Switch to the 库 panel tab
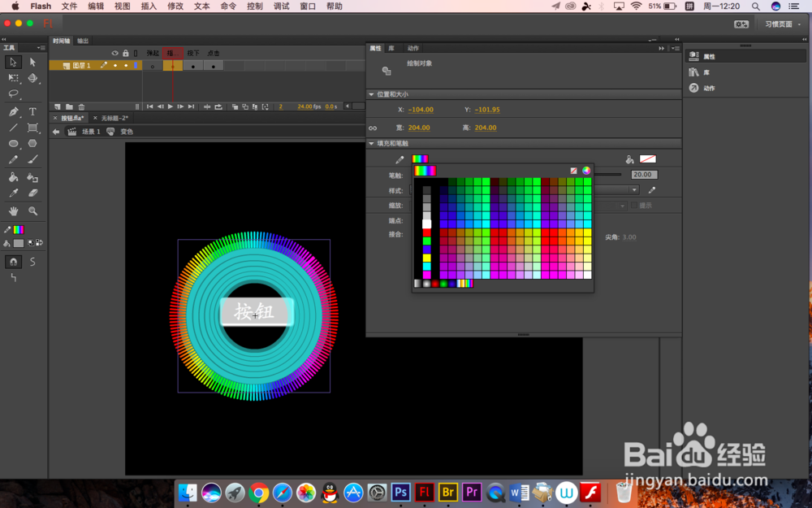Image resolution: width=812 pixels, height=508 pixels. tap(390, 47)
